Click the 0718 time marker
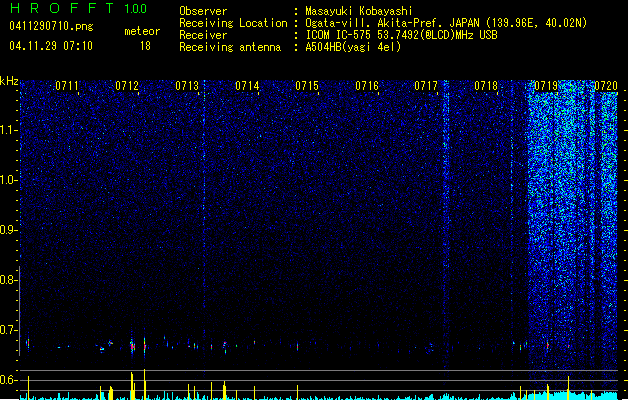The image size is (629, 400). click(486, 86)
